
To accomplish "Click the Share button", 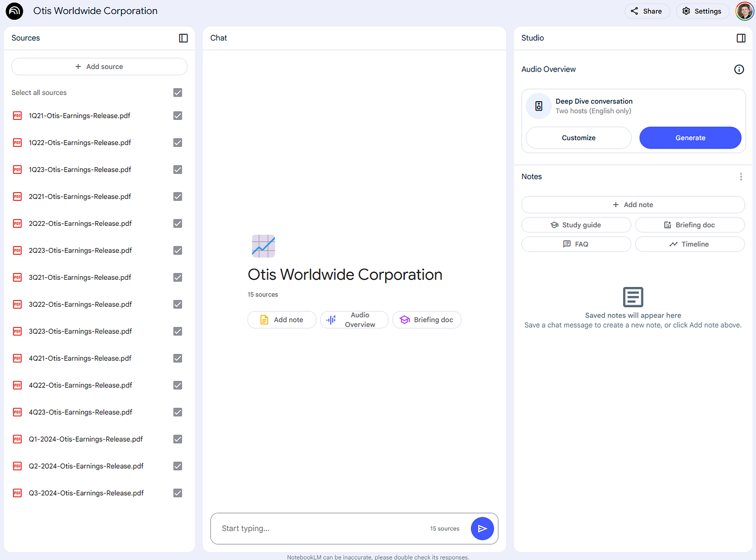I will [x=647, y=11].
